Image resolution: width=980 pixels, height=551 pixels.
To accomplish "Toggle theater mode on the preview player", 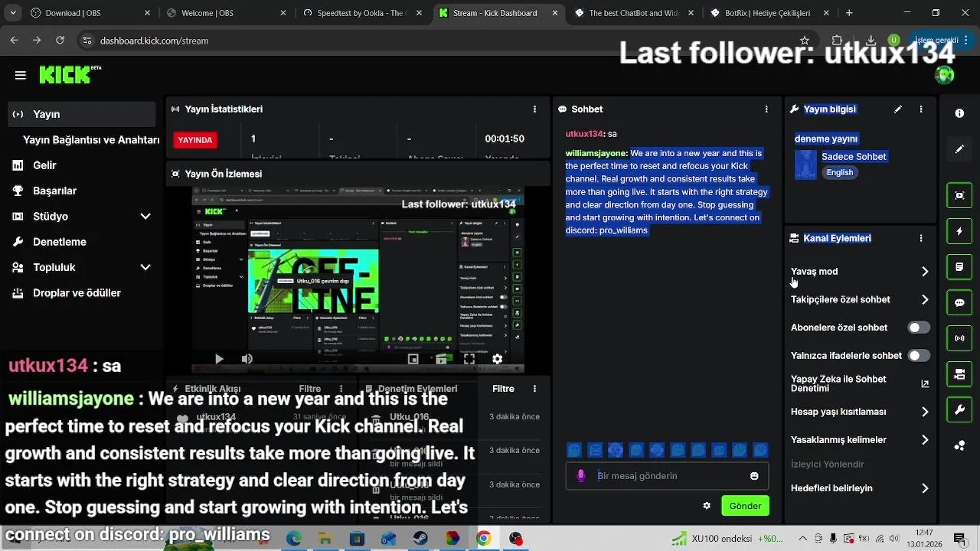I will coord(442,358).
